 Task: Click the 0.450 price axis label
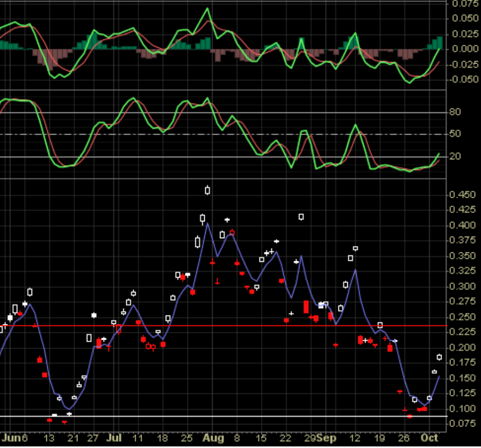462,195
